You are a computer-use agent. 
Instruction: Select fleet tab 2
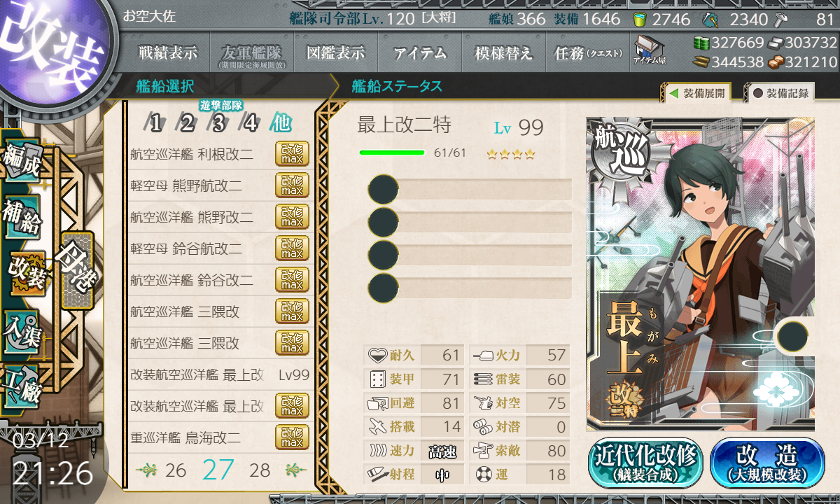pyautogui.click(x=186, y=124)
